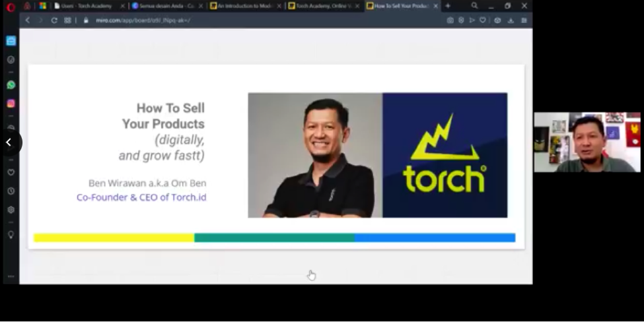The image size is (644, 322).
Task: Click the green bar segment
Action: tap(274, 238)
